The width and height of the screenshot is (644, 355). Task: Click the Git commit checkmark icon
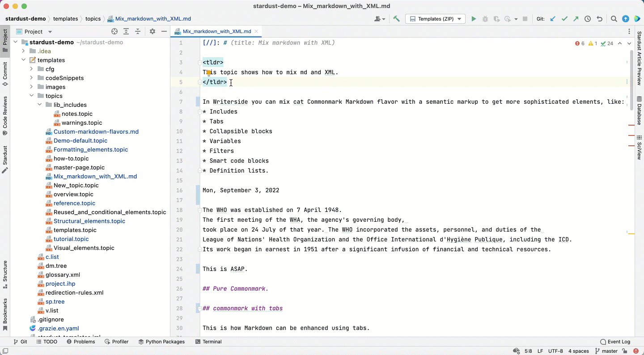(564, 19)
